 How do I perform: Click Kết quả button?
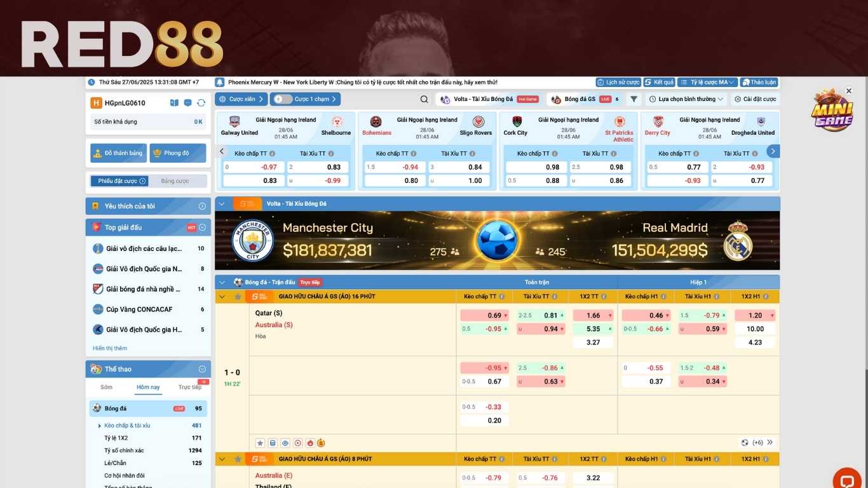(659, 82)
